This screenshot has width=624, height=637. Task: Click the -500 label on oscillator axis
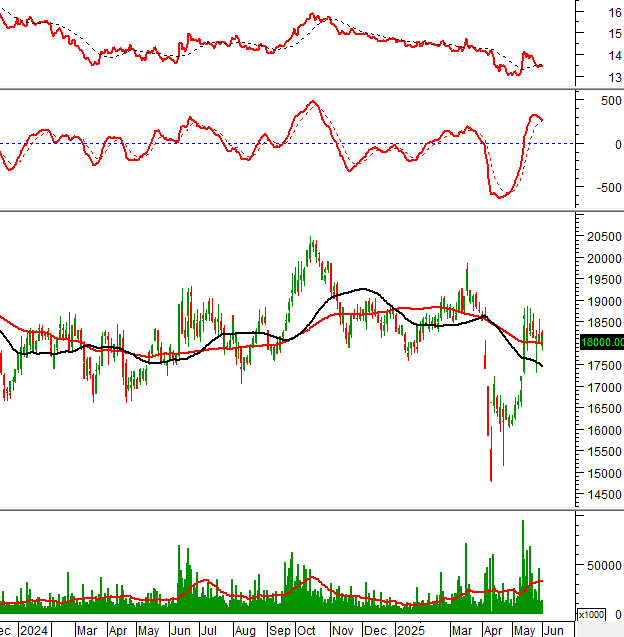(609, 188)
